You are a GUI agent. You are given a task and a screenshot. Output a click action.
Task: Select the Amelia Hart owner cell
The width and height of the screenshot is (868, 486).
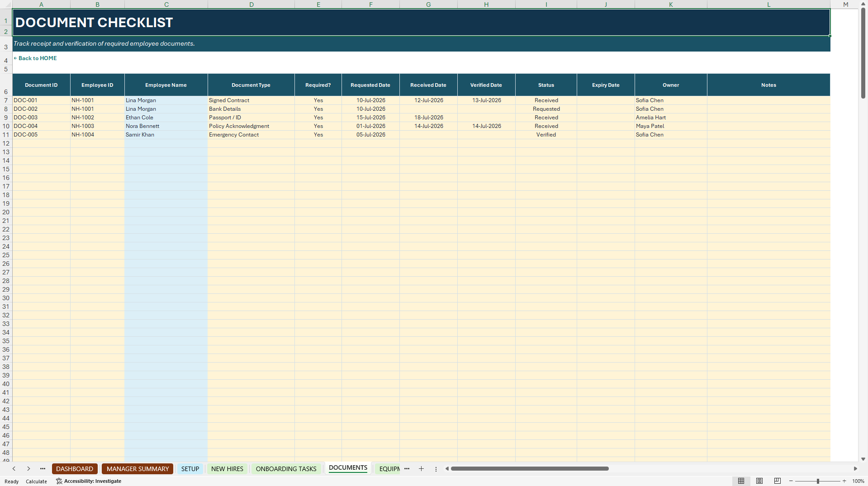(671, 118)
